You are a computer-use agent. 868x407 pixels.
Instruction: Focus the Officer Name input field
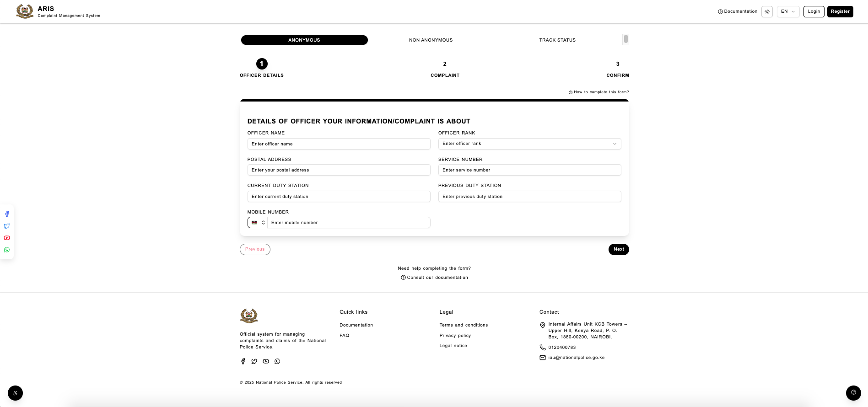point(339,144)
